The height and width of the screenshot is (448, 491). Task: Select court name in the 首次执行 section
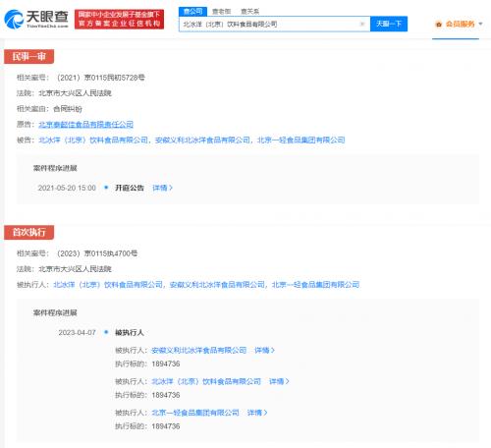pyautogui.click(x=75, y=269)
